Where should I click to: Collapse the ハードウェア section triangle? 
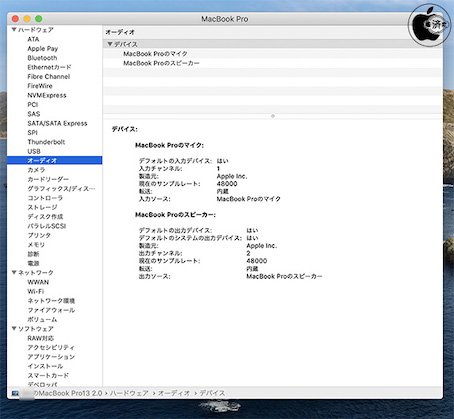[x=14, y=30]
